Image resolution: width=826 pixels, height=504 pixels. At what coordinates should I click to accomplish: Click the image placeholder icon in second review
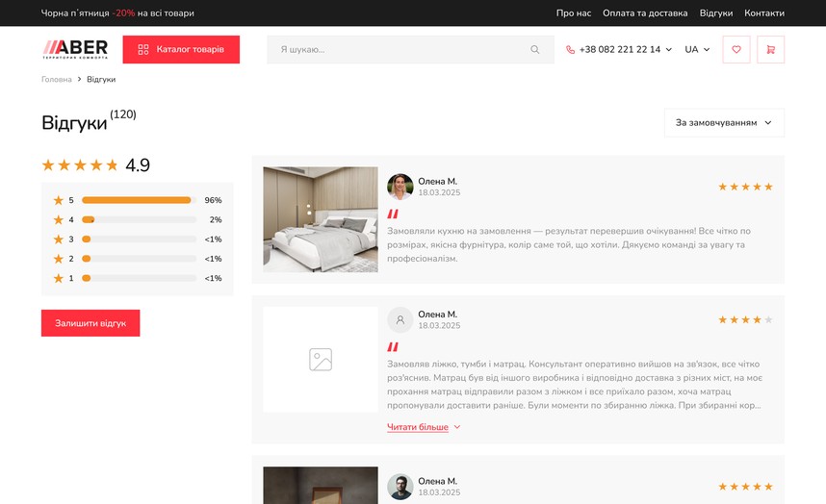point(321,360)
